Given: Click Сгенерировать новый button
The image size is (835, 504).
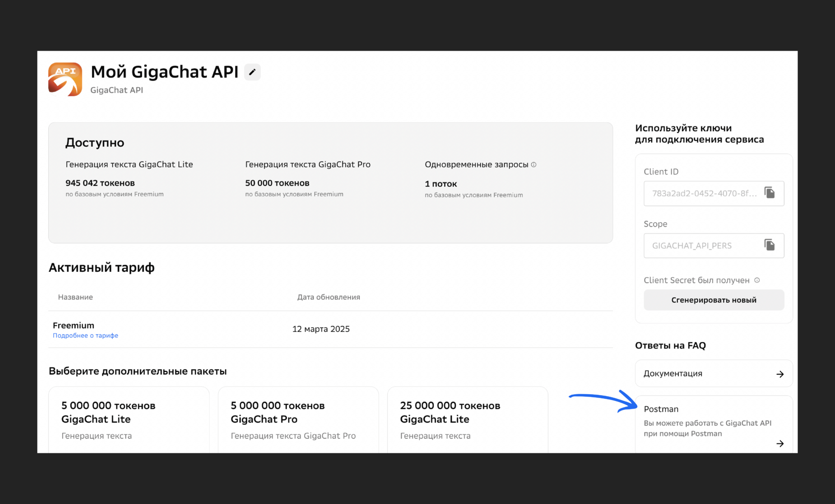Looking at the screenshot, I should click(x=714, y=300).
